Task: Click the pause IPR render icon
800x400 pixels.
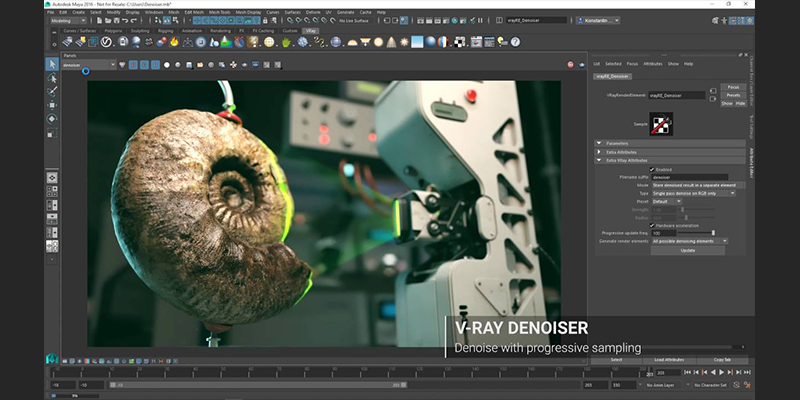Action: [480, 20]
